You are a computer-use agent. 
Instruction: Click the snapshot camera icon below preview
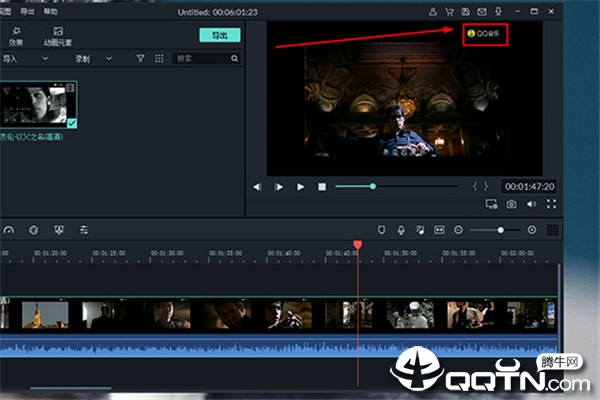point(511,204)
